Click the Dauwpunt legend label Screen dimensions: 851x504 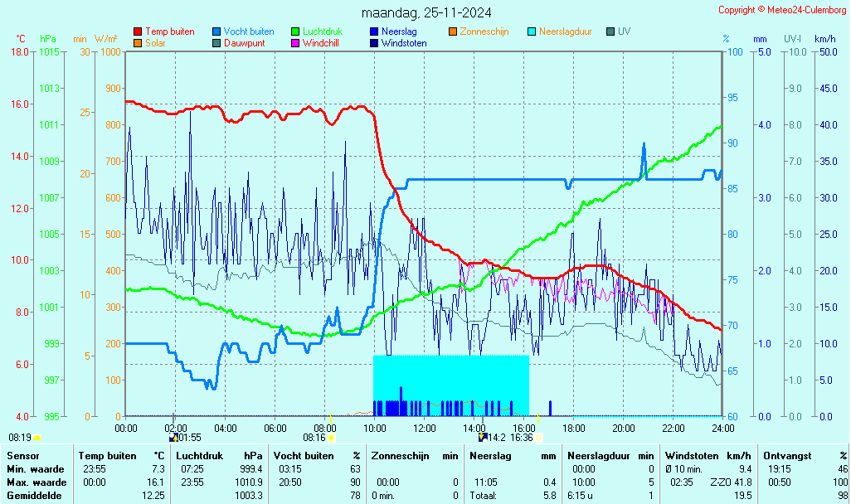point(245,43)
